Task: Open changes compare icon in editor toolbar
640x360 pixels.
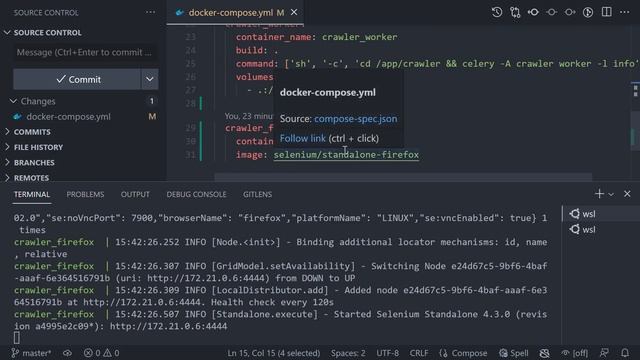Action: 515,12
